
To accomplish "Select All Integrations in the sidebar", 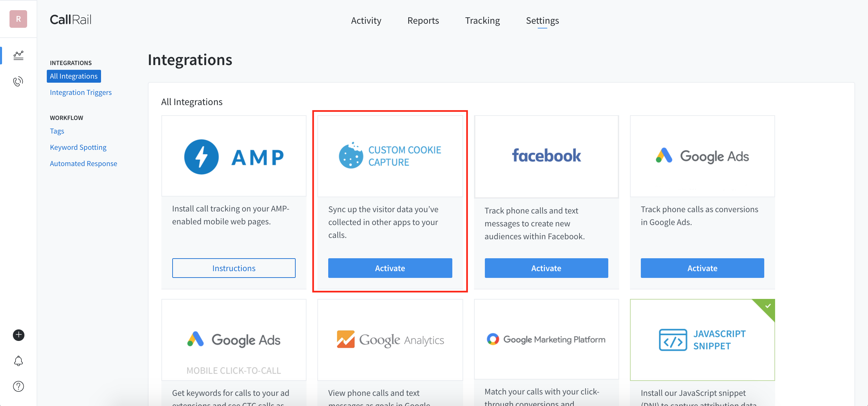I will pos(74,76).
